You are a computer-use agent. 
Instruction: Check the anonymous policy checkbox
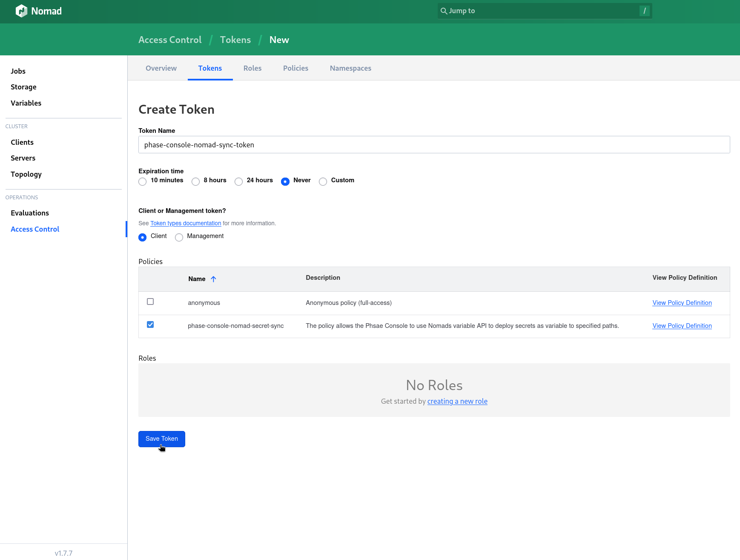click(150, 302)
